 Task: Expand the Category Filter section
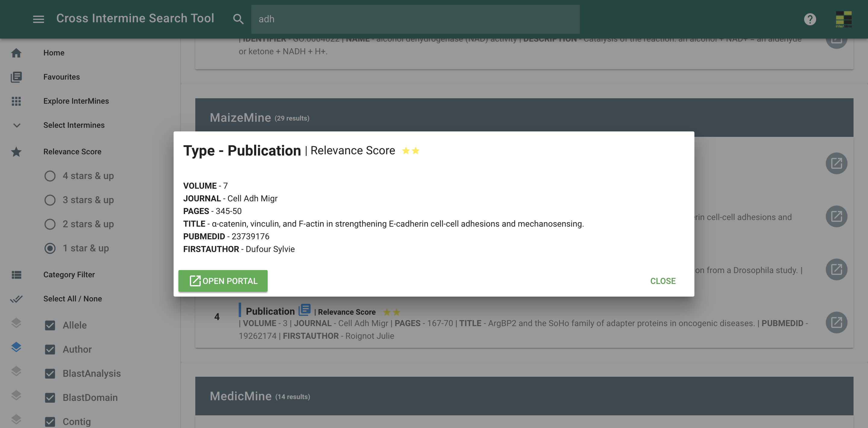69,275
